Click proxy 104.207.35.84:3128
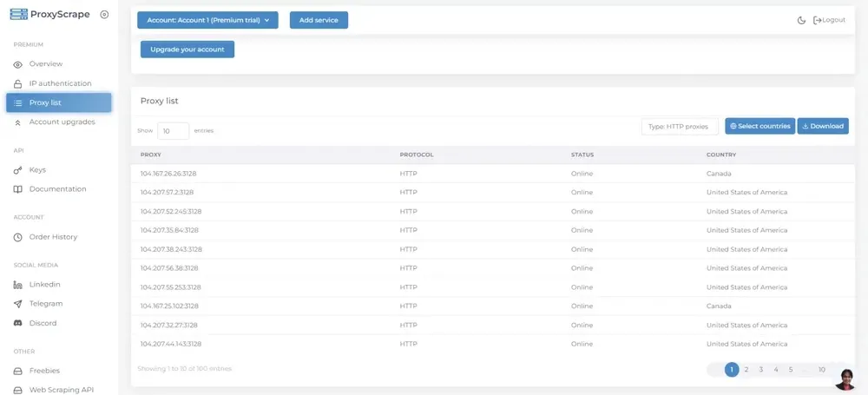Viewport: 868px width, 395px height. pyautogui.click(x=169, y=230)
